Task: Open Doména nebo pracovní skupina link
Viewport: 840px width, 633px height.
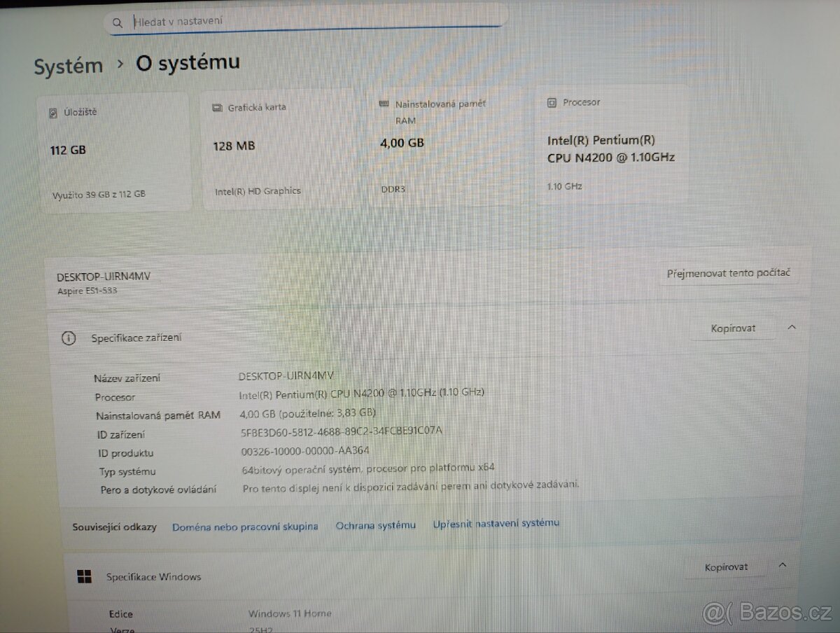Action: pos(245,526)
